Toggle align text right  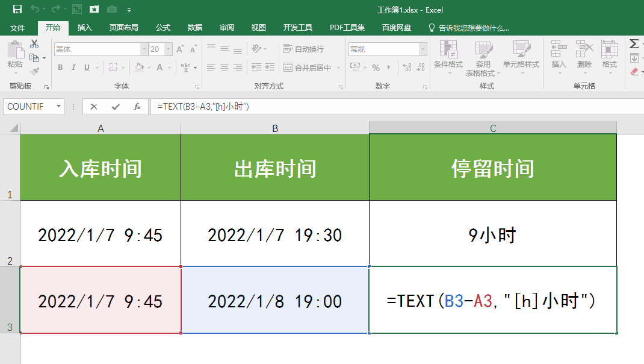[238, 67]
